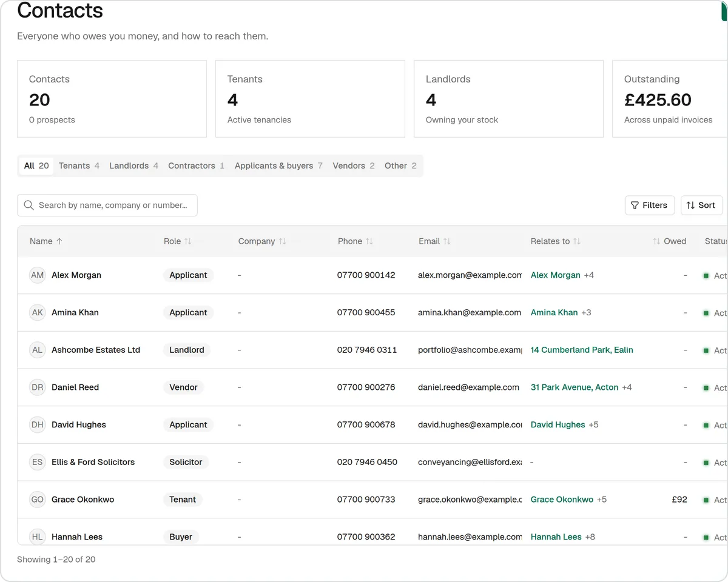Focus the search by name field
Image resolution: width=728 pixels, height=582 pixels.
click(107, 206)
